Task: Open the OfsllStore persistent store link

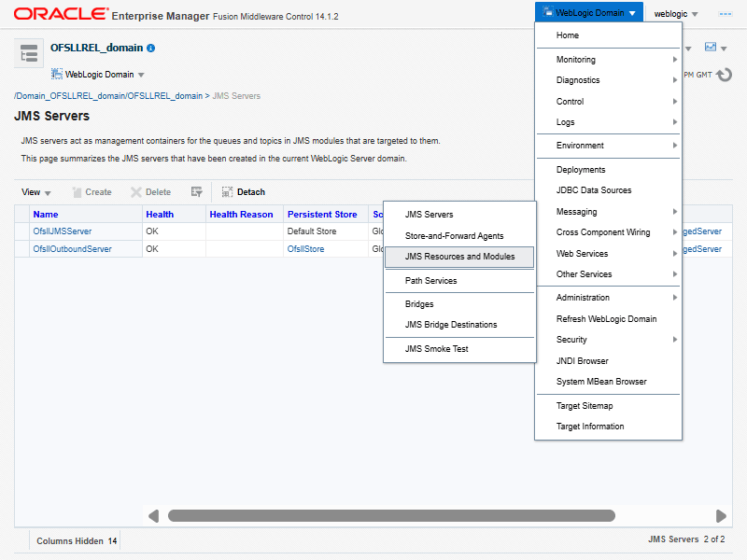Action: tap(305, 249)
